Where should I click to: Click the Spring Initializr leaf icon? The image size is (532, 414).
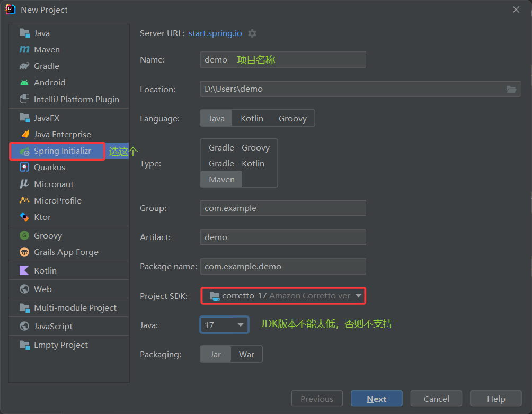[24, 152]
